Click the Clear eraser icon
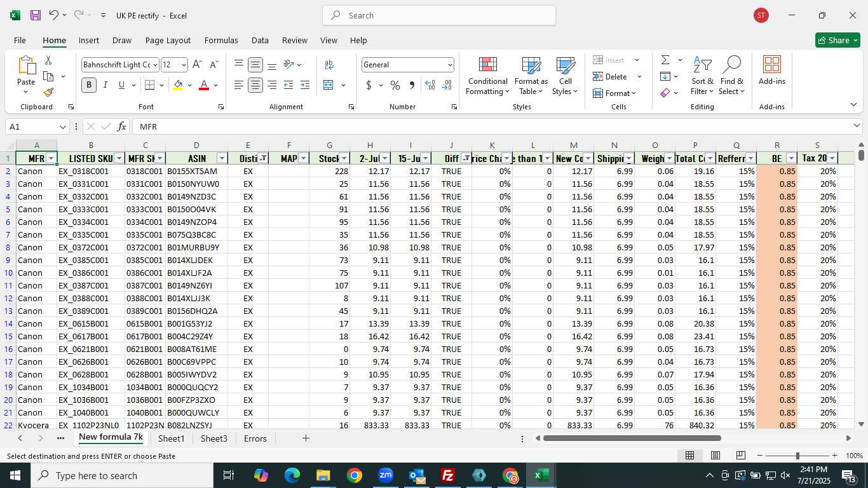868x488 pixels. coord(665,93)
